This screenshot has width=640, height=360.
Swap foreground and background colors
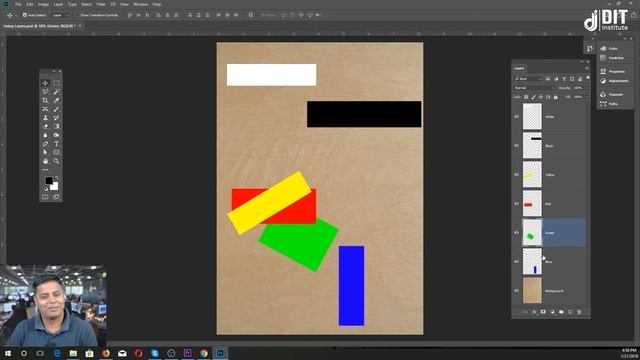57,178
